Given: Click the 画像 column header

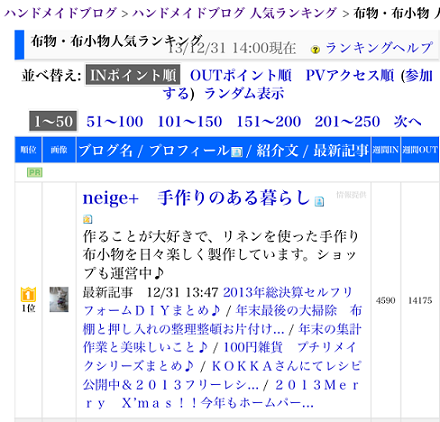Looking at the screenshot, I should pyautogui.click(x=59, y=150).
